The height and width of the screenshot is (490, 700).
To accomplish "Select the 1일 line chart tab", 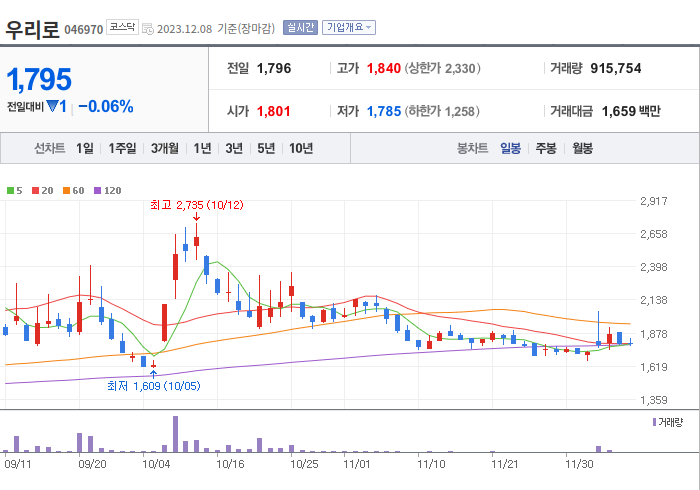I will point(85,148).
